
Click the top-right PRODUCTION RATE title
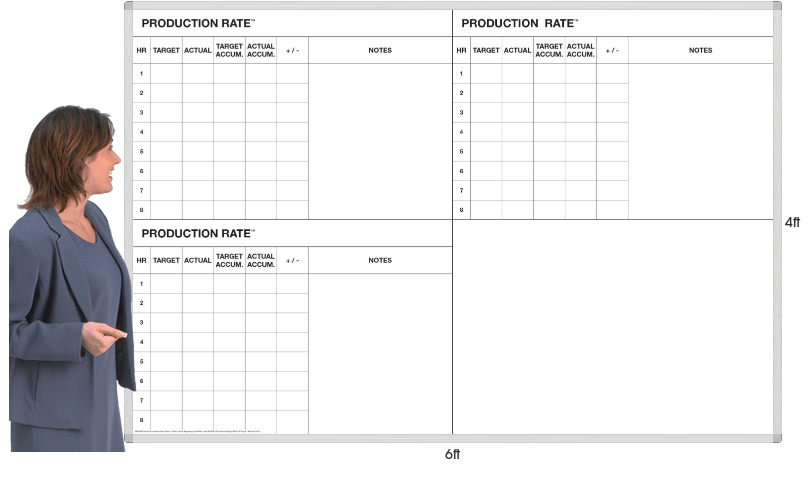pos(518,23)
